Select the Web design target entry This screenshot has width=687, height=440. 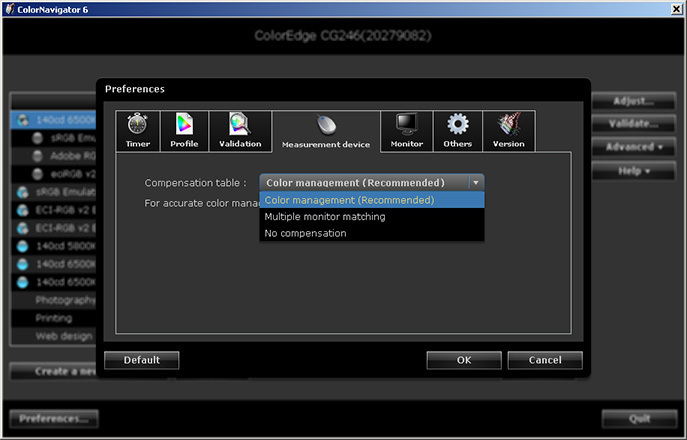pyautogui.click(x=53, y=336)
